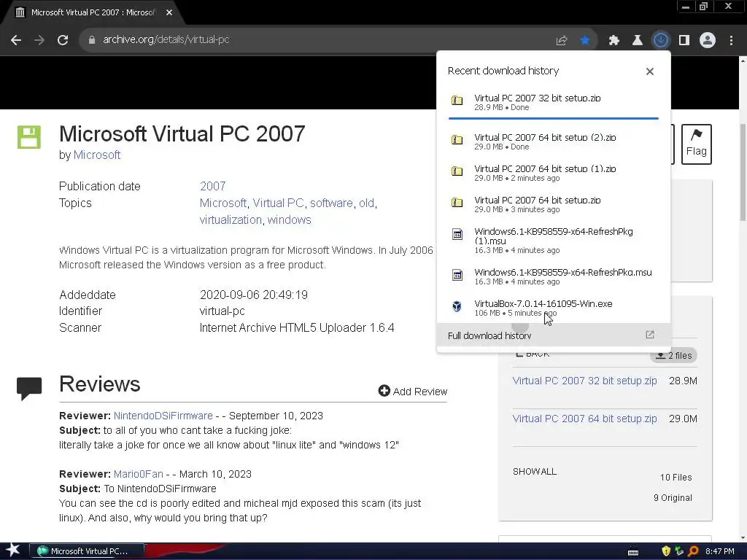Open the Extensions puzzle icon
Viewport: 747px width, 560px height.
tap(614, 41)
